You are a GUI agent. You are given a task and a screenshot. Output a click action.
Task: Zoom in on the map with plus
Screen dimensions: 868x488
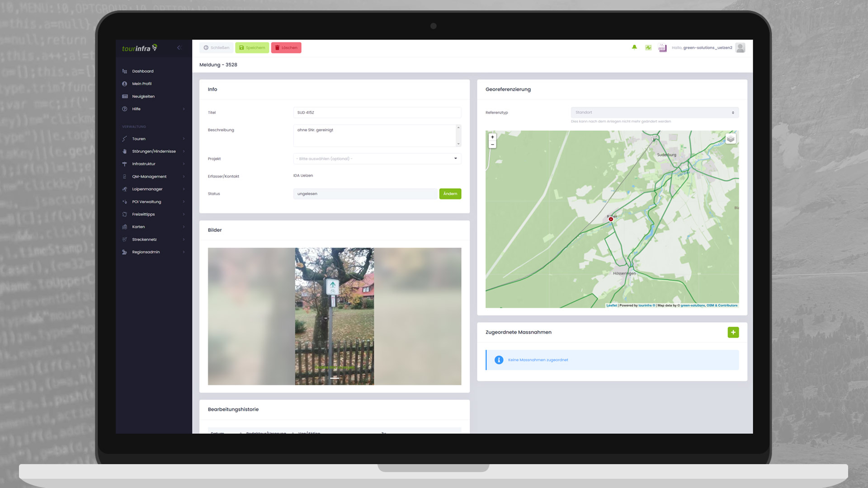(x=492, y=137)
